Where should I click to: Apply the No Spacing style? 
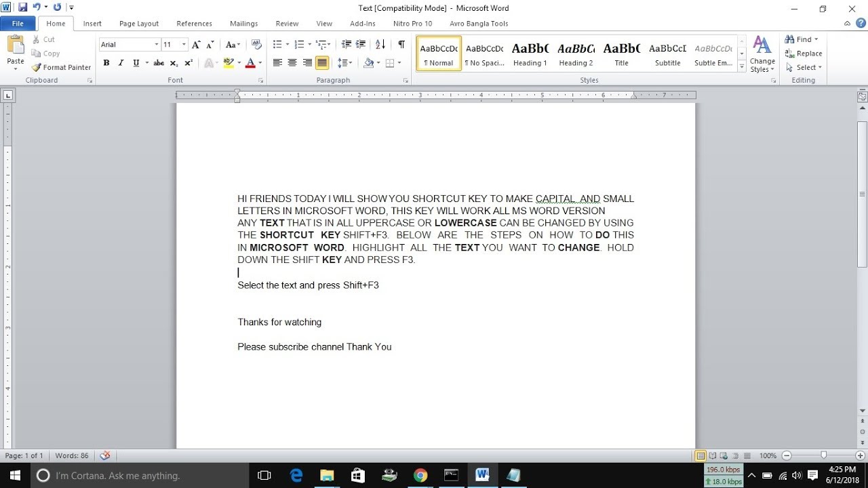(484, 54)
